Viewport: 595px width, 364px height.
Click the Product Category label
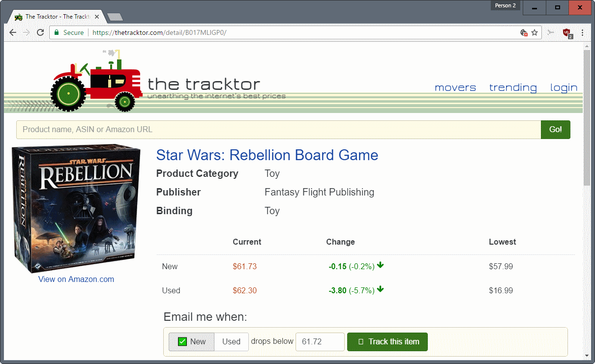pos(197,173)
